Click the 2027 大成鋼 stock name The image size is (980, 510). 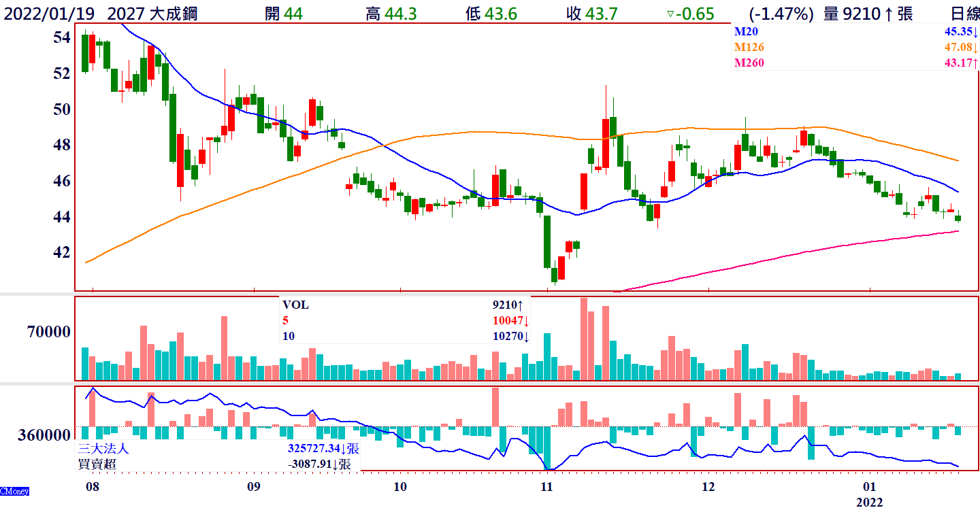click(152, 14)
